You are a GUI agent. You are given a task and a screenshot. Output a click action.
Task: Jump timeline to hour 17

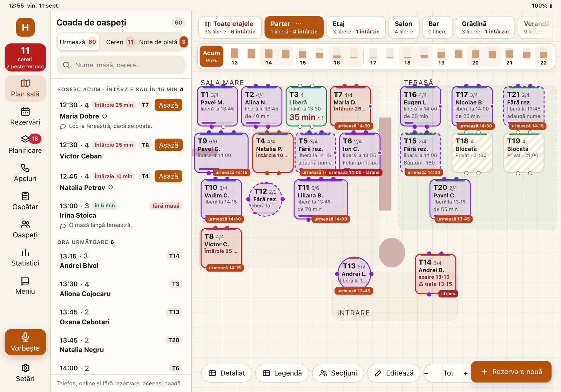(x=373, y=56)
